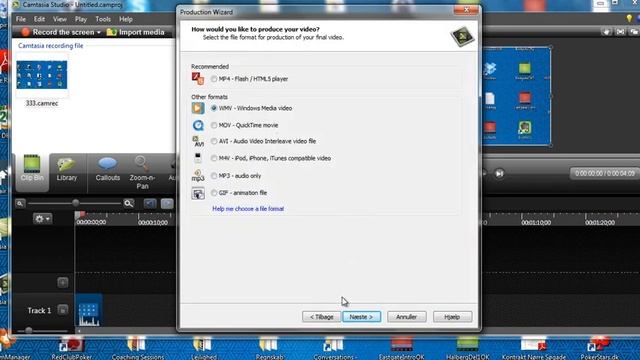
Task: Click the Production Wizard header logo icon
Action: tap(462, 36)
